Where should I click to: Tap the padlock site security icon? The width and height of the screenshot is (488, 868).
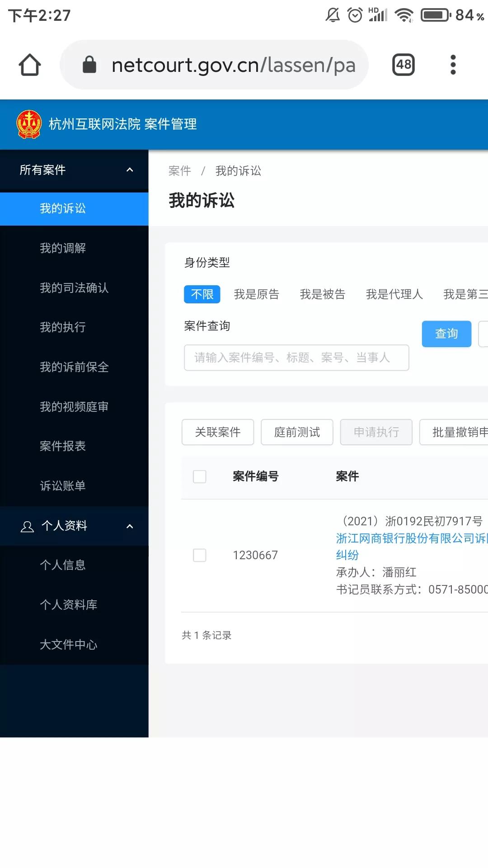[x=89, y=65]
